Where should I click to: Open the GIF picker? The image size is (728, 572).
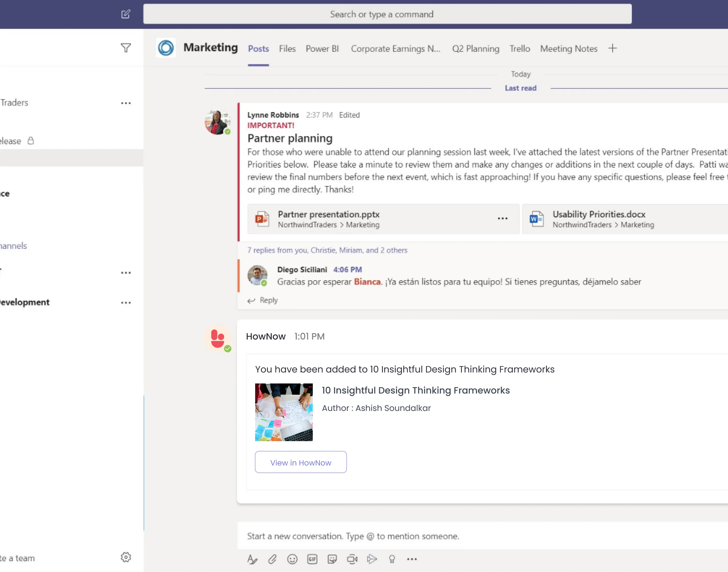[312, 559]
